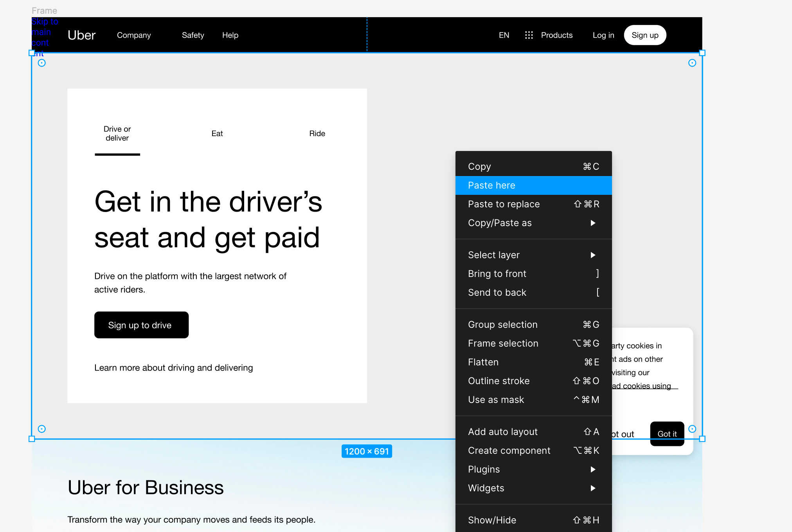Screen dimensions: 792x532
Task: Select the top-right resize handle of selection
Action: coord(702,53)
